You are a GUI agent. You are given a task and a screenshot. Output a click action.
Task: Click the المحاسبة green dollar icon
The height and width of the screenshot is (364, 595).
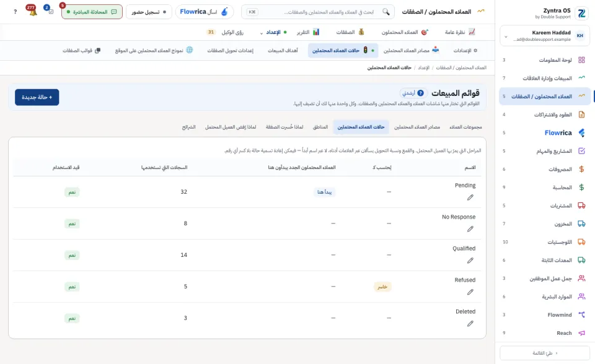[581, 188]
